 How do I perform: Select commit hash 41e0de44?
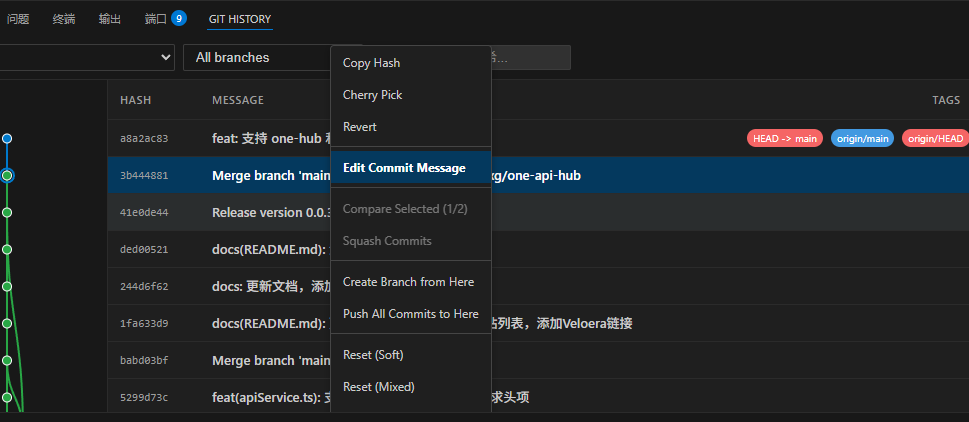tap(144, 213)
